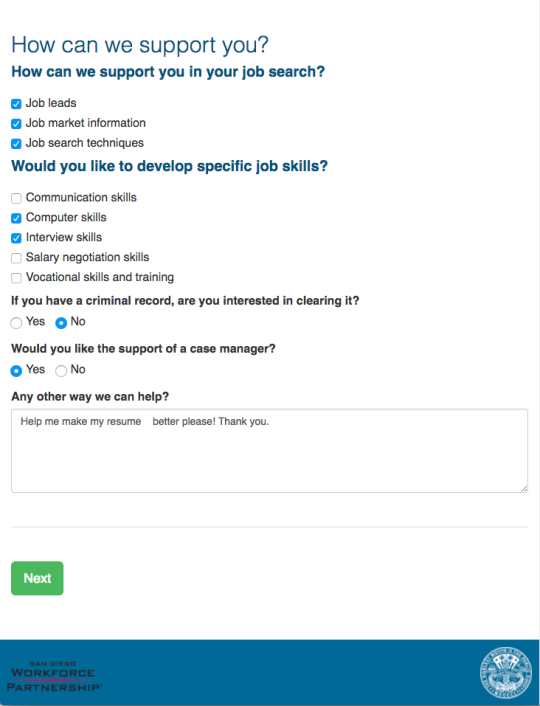Viewport: 540px width, 706px height.
Task: Pick Yes for case manager support
Action: tap(16, 371)
